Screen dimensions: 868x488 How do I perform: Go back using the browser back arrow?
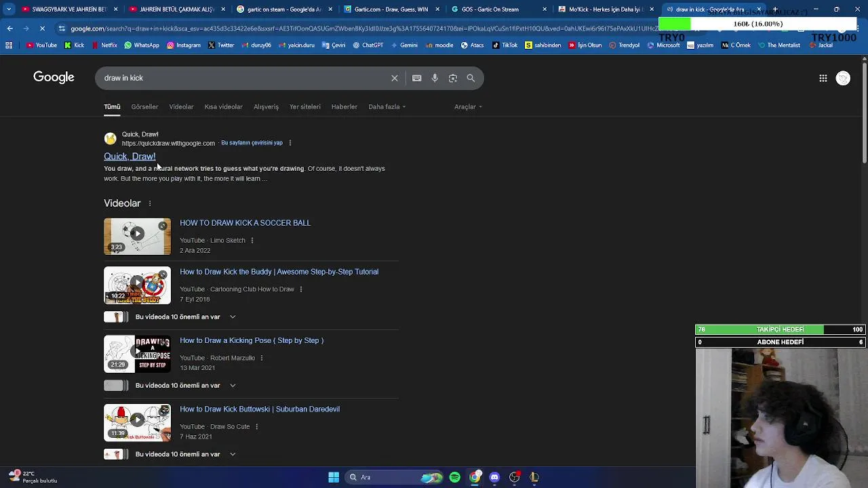[9, 28]
